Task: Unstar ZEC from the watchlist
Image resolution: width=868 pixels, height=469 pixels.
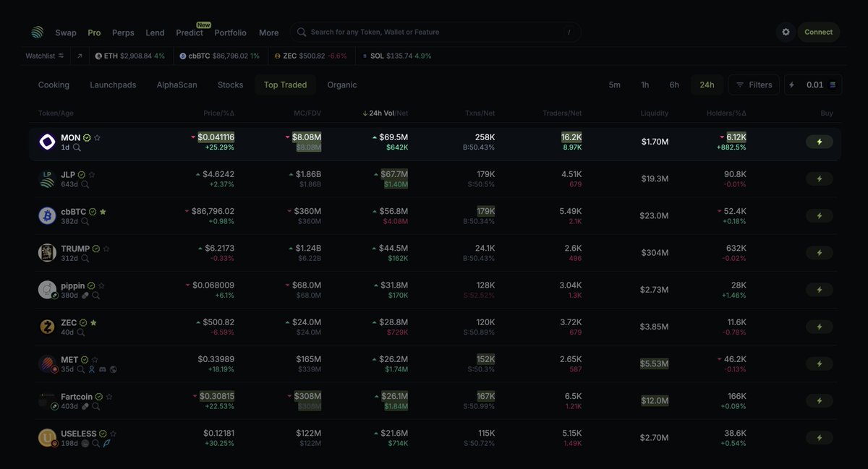Action: (x=93, y=322)
